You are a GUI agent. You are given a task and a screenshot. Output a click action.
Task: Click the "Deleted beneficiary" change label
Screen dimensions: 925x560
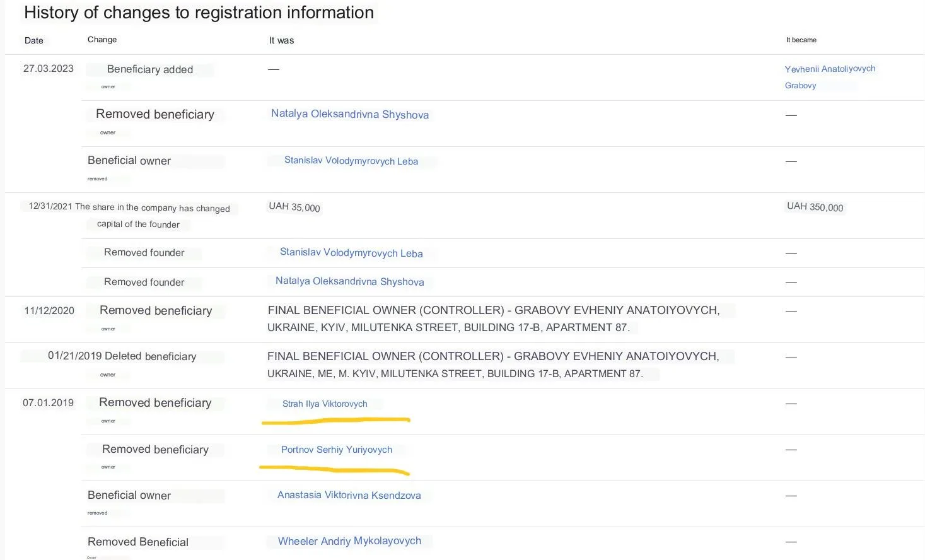coord(151,356)
